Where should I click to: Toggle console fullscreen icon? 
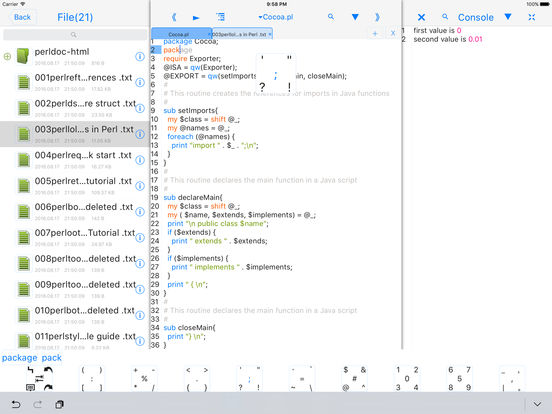[532, 17]
